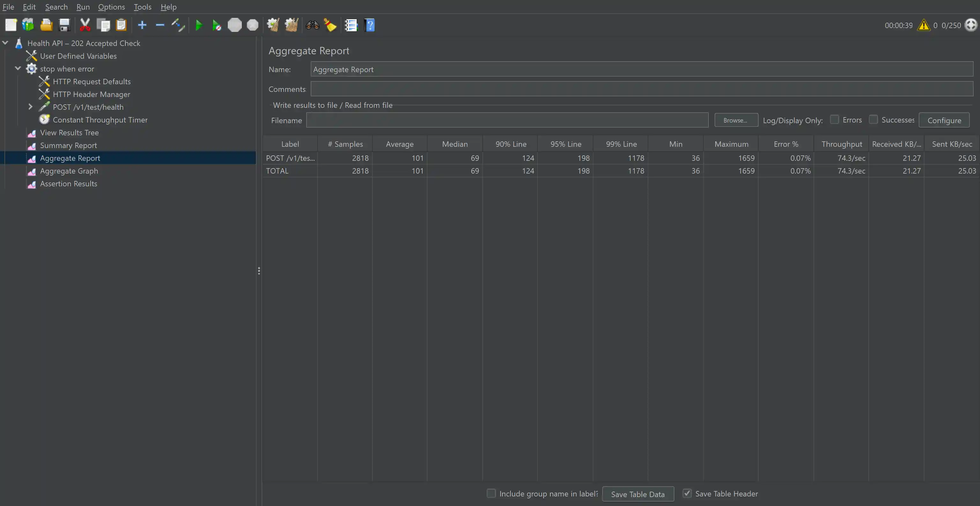Open the Run menu
This screenshot has height=506, width=980.
click(83, 7)
